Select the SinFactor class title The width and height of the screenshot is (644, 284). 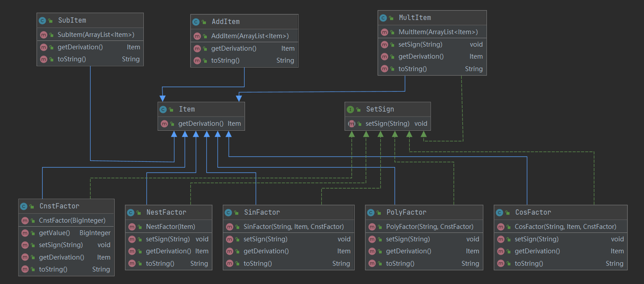[262, 212]
